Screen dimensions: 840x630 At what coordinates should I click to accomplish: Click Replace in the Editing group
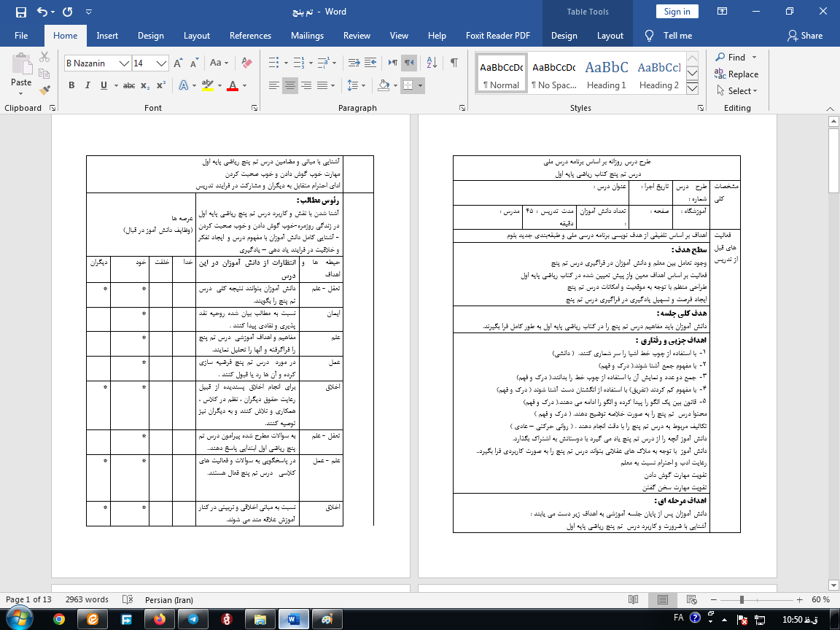[736, 74]
